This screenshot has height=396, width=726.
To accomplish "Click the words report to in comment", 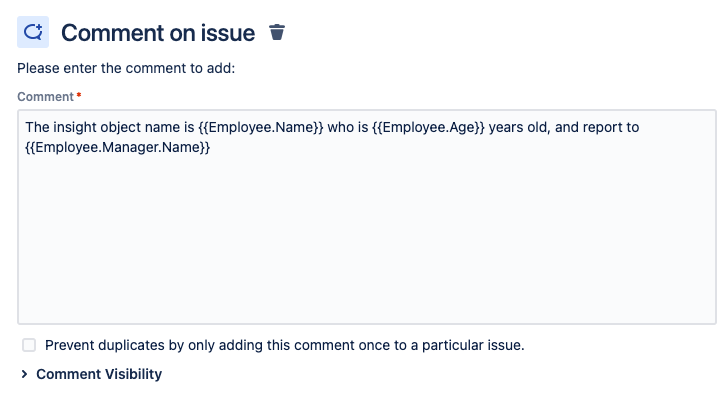I will coord(611,127).
